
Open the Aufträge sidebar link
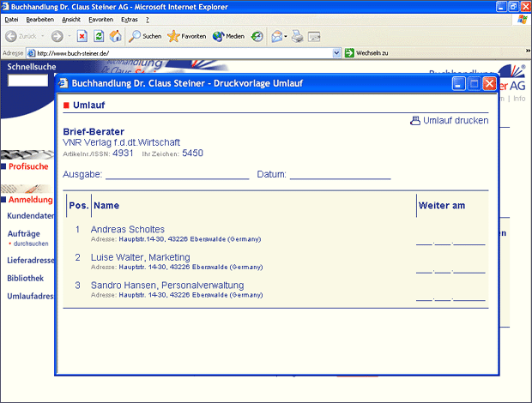click(x=24, y=233)
